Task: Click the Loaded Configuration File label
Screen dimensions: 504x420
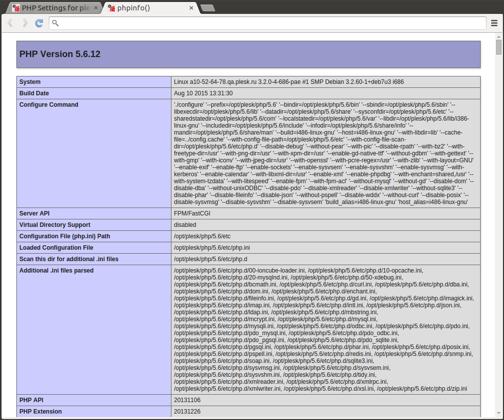Action: 56,248
